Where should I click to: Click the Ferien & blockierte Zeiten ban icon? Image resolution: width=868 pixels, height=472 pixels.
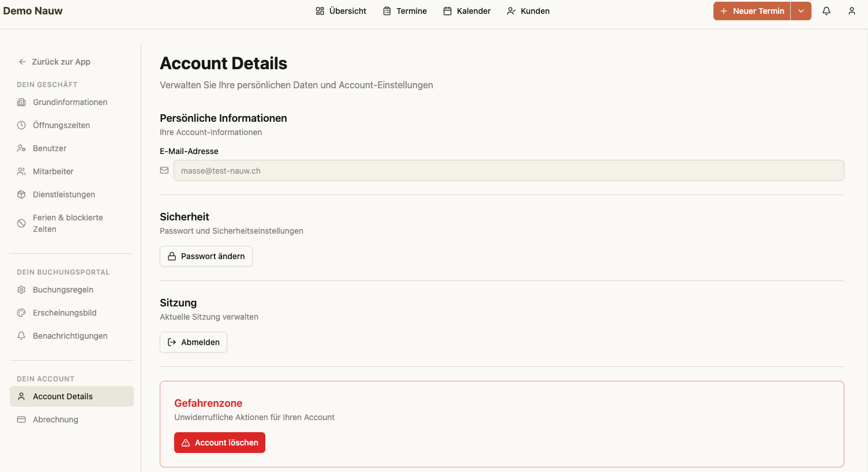point(21,223)
